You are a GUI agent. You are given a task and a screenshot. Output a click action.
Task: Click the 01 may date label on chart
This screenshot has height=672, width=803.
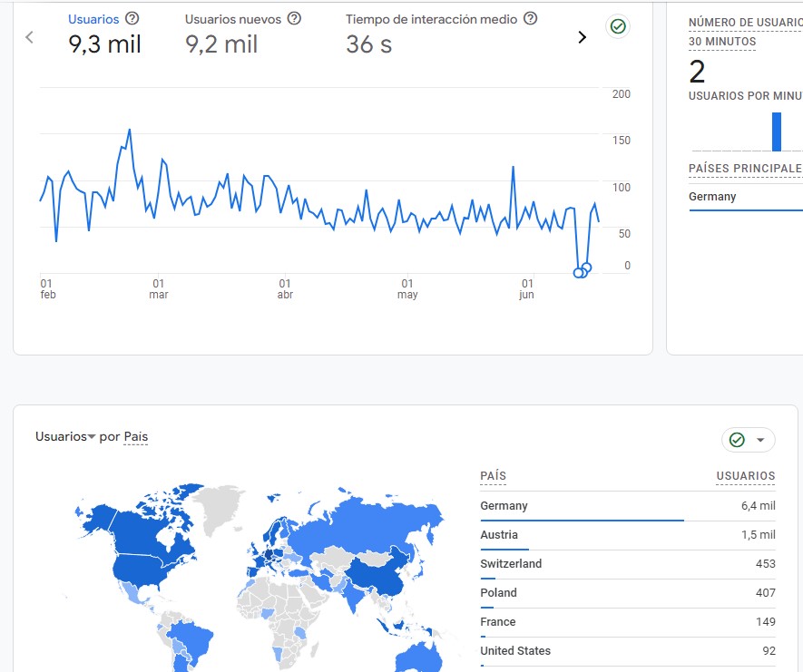(x=407, y=289)
